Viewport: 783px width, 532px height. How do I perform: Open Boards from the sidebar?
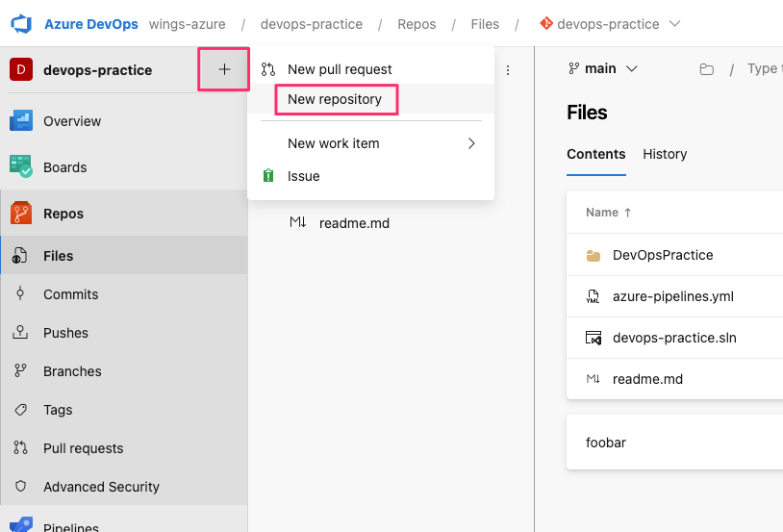point(64,167)
